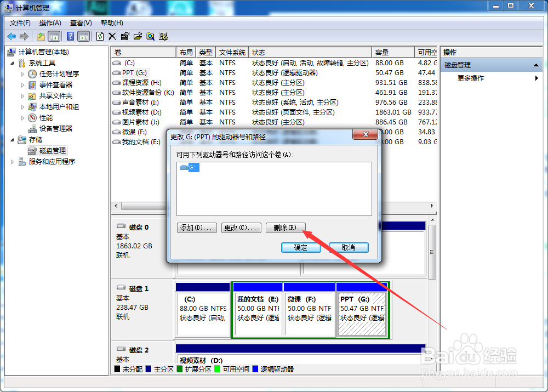Image resolution: width=548 pixels, height=392 pixels.
Task: Open the export (folder) icon in toolbar
Action: tap(138, 36)
